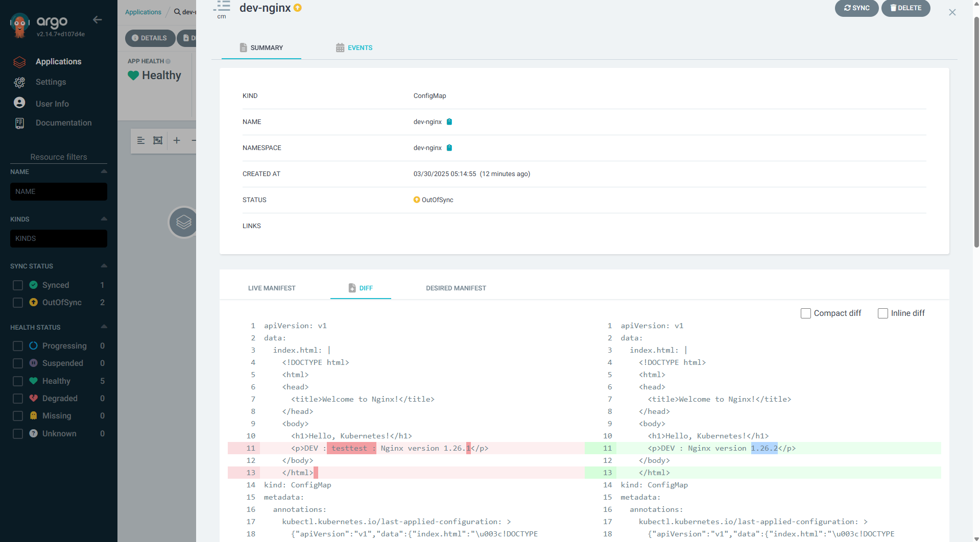Select the compact tree layout icon
The height and width of the screenshot is (542, 980).
(x=141, y=140)
